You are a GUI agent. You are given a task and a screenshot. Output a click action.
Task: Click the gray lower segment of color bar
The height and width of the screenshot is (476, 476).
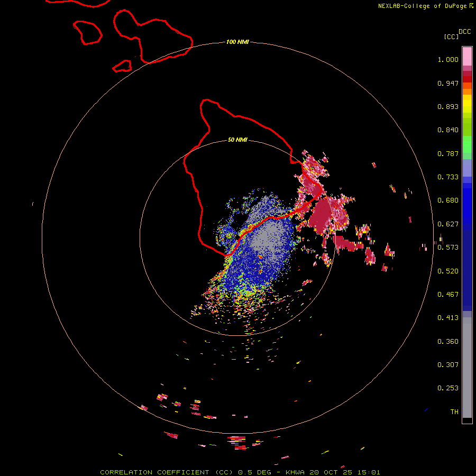tap(467, 368)
